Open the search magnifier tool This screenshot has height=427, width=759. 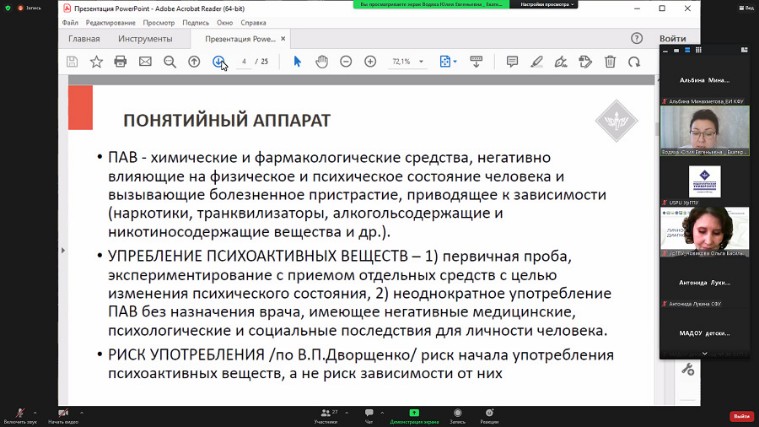point(170,62)
